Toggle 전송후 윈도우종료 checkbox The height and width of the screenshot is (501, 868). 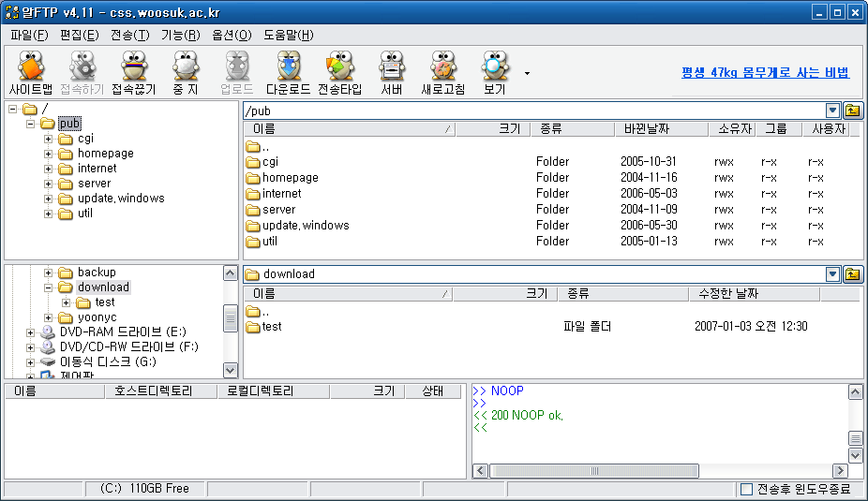pos(746,489)
